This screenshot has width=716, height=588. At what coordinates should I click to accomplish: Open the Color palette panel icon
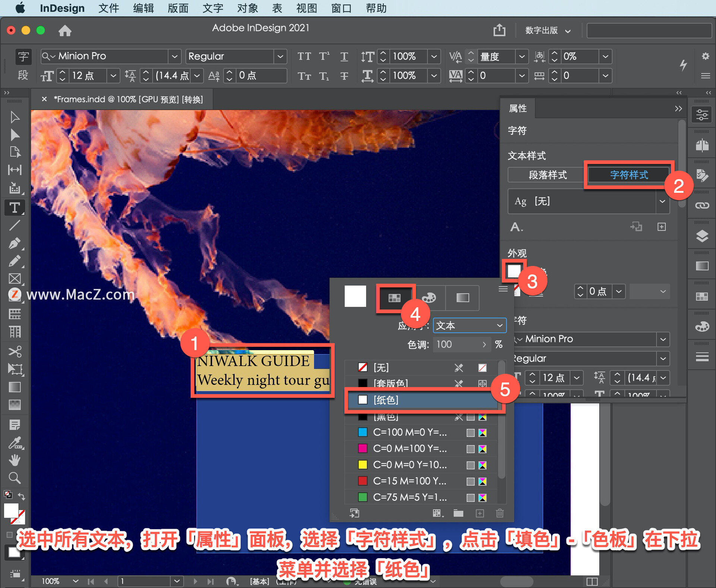point(702,327)
